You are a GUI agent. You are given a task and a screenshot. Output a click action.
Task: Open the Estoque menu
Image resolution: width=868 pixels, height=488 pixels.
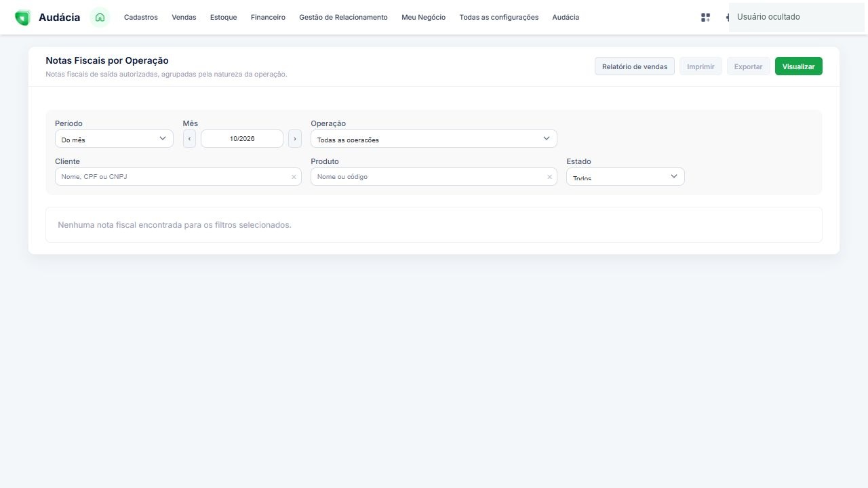point(224,18)
